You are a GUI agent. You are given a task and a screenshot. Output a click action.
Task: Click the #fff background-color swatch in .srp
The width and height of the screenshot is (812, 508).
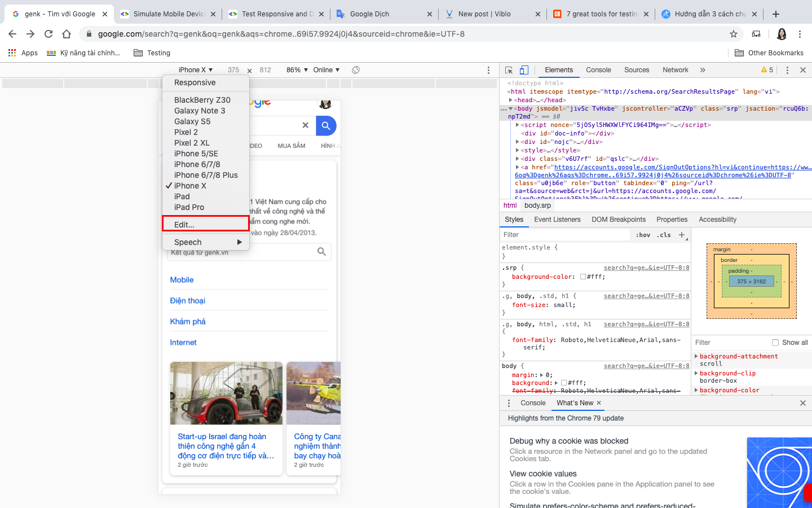583,277
